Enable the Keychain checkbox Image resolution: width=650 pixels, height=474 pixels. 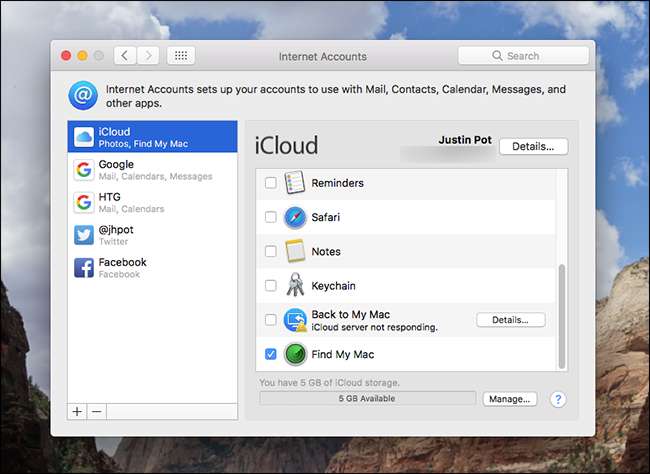[270, 285]
